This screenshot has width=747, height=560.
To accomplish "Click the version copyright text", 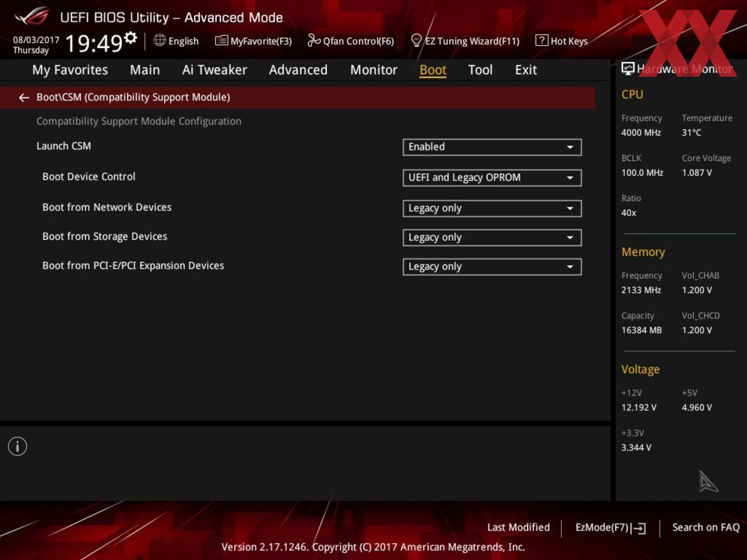I will [x=373, y=547].
